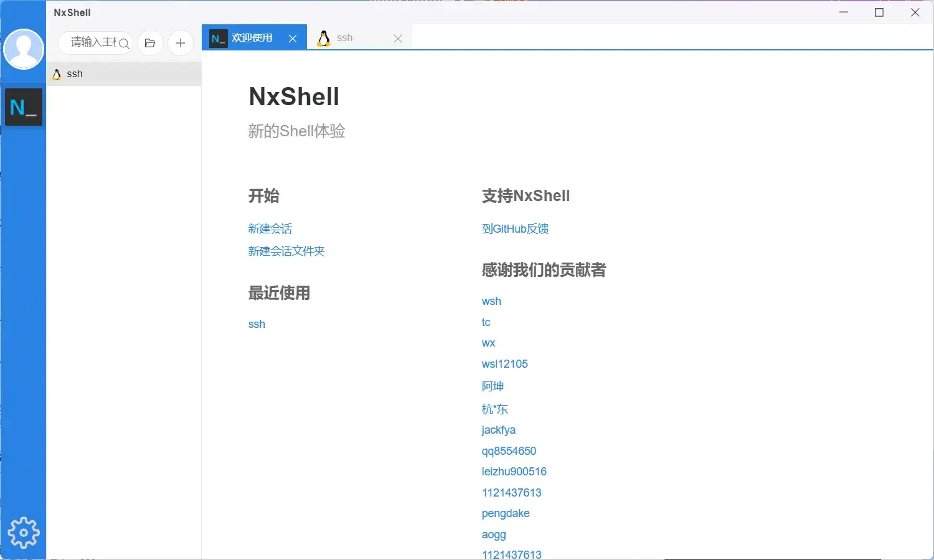
Task: Open recent ssh link under 最近使用
Action: pyautogui.click(x=257, y=324)
